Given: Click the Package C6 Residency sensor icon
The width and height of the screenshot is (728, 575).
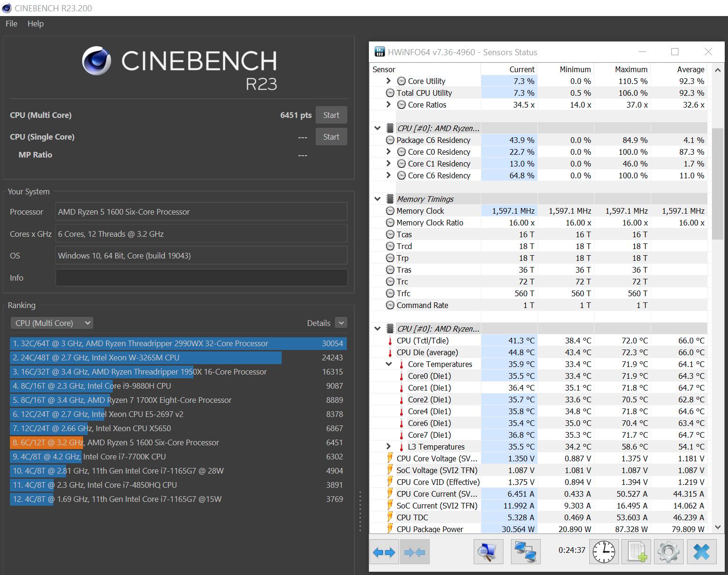Looking at the screenshot, I should [390, 140].
